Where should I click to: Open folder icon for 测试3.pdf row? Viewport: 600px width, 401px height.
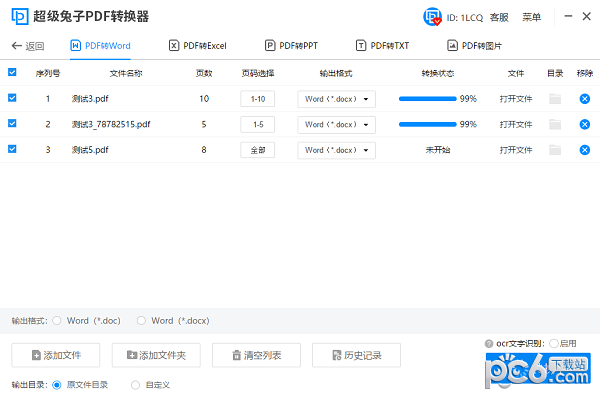[555, 99]
